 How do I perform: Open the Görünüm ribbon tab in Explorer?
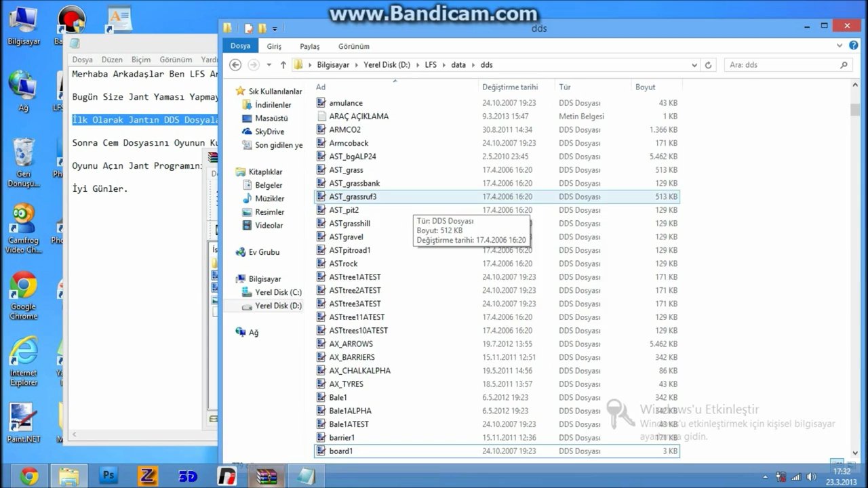point(354,46)
